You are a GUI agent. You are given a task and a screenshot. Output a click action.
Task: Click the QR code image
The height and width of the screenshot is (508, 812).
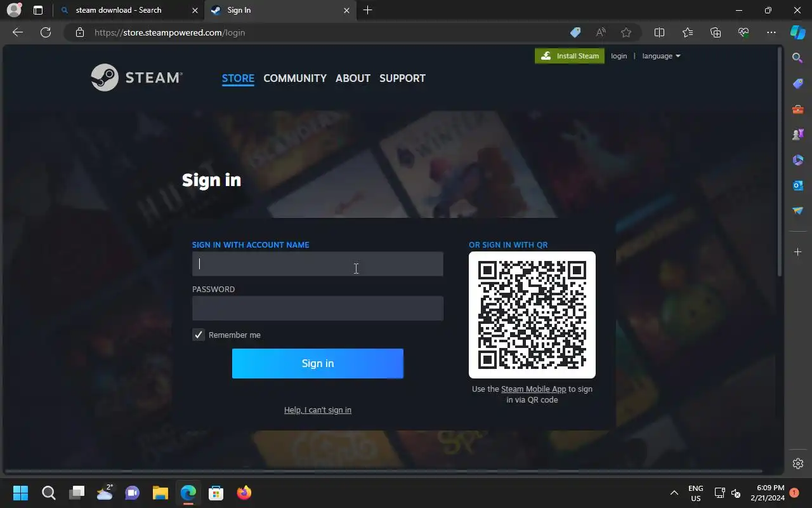click(x=532, y=315)
